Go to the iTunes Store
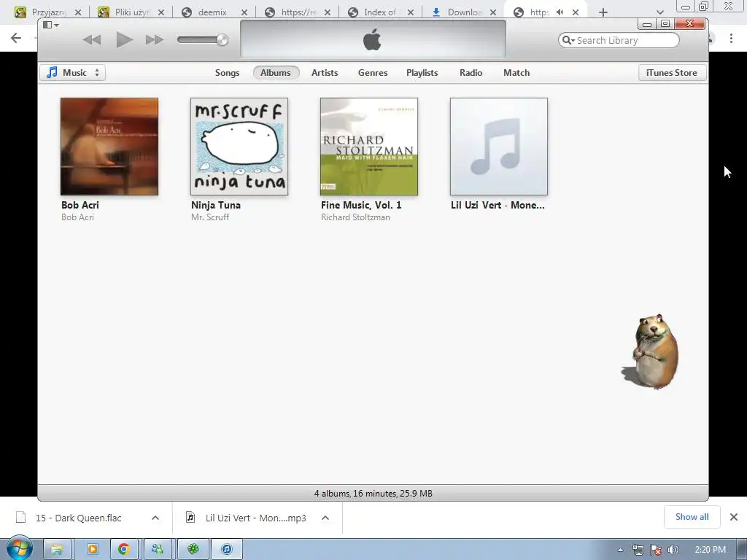This screenshot has height=560, width=747. click(672, 73)
